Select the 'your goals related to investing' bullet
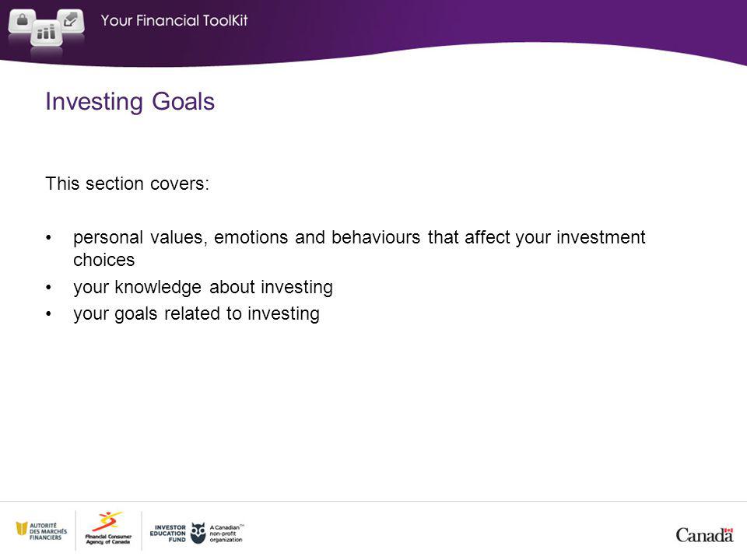The width and height of the screenshot is (747, 560). point(196,313)
